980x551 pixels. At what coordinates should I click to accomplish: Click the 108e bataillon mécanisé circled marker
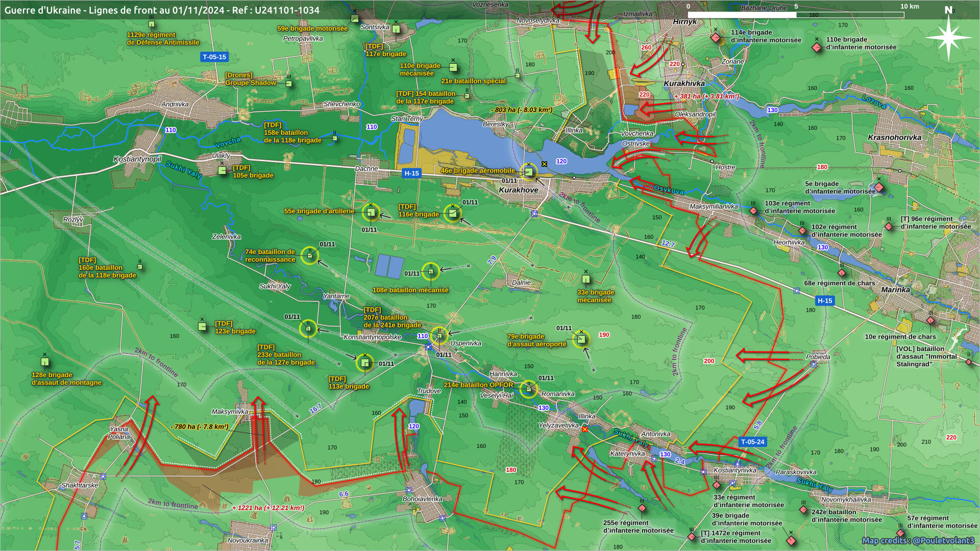pyautogui.click(x=430, y=271)
